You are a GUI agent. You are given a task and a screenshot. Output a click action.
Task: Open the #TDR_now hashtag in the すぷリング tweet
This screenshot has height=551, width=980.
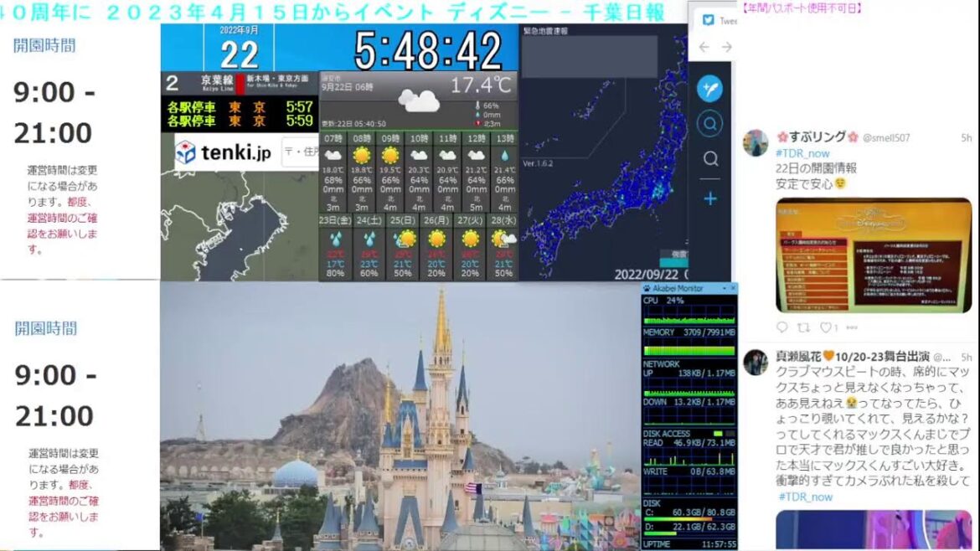click(802, 153)
